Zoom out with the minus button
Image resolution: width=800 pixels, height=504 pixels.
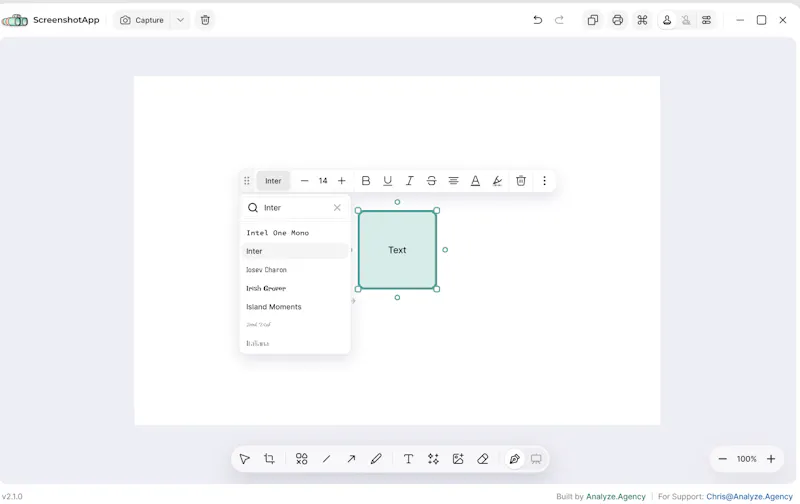pyautogui.click(x=722, y=459)
